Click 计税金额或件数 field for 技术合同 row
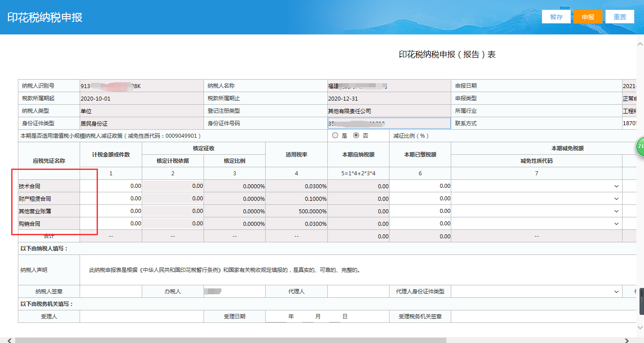This screenshot has width=644, height=343. [111, 186]
